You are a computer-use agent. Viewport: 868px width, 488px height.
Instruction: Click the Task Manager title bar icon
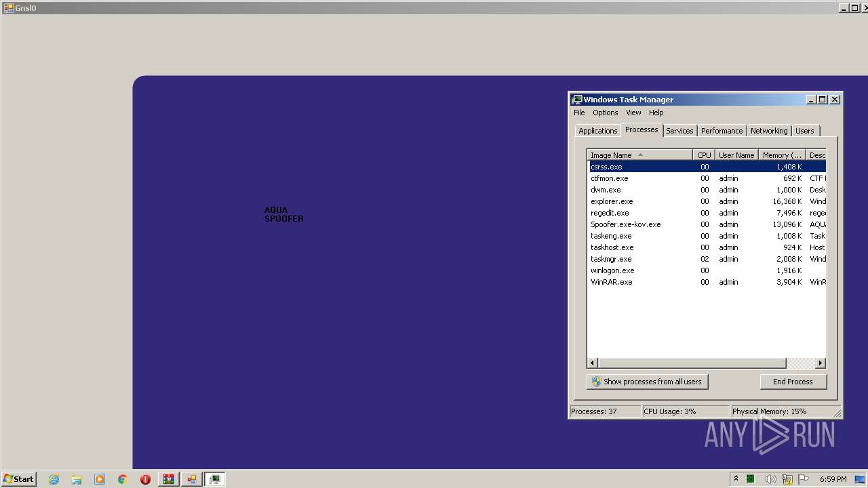tap(576, 99)
